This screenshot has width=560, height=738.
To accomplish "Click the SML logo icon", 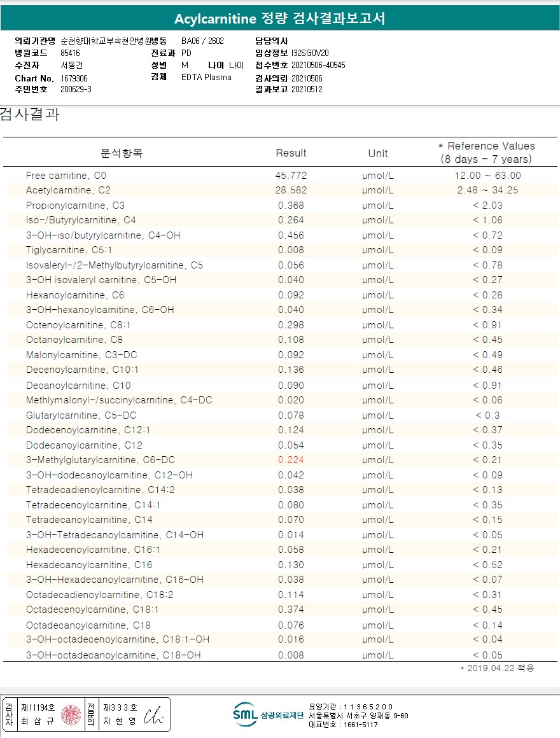I will [245, 714].
